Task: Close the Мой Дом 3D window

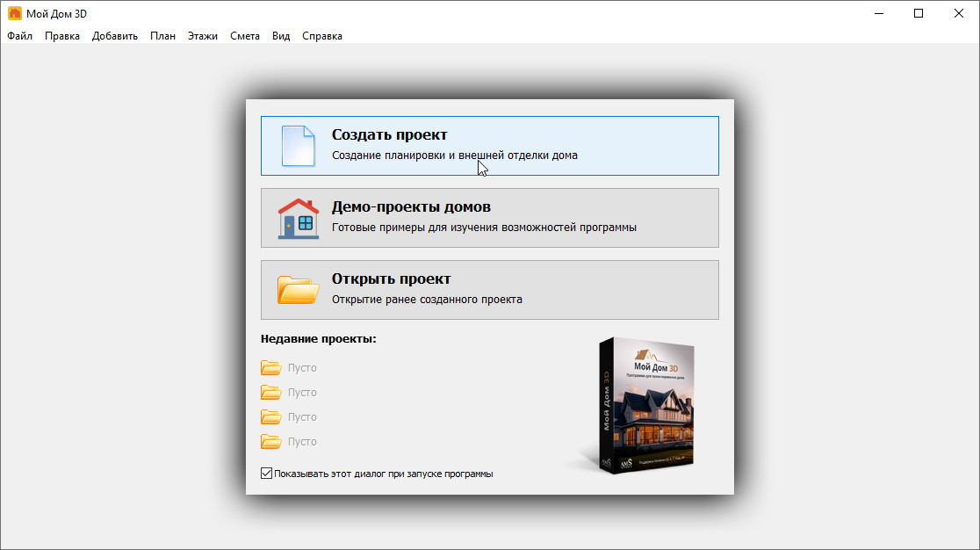Action: tap(959, 13)
